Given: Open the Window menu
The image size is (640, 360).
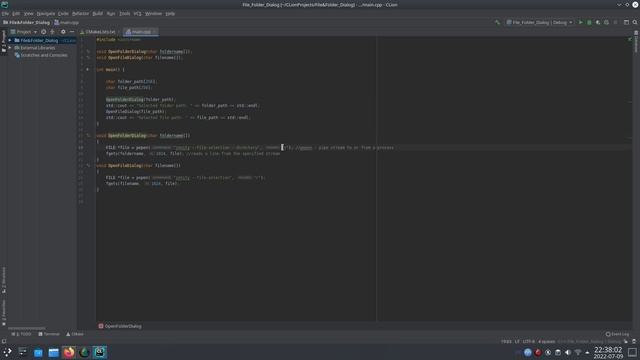Looking at the screenshot, I should coord(153,13).
